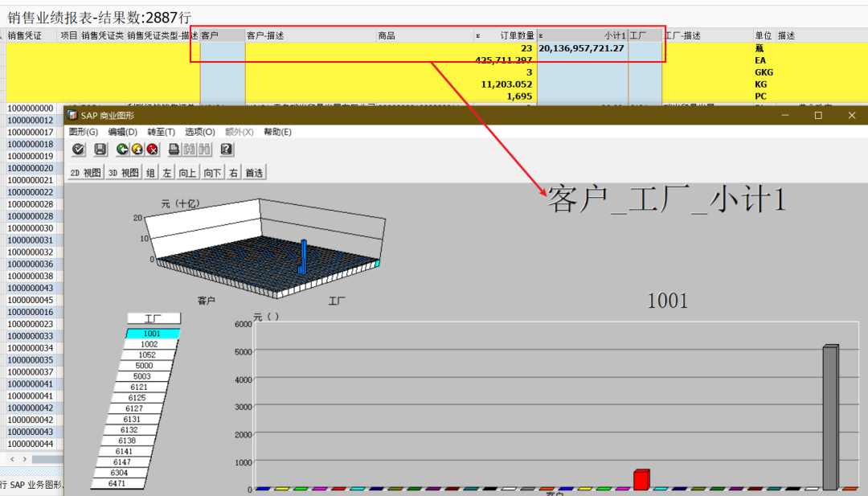This screenshot has width=868, height=496.
Task: Click sales document 1000000012 in report
Action: [x=31, y=120]
